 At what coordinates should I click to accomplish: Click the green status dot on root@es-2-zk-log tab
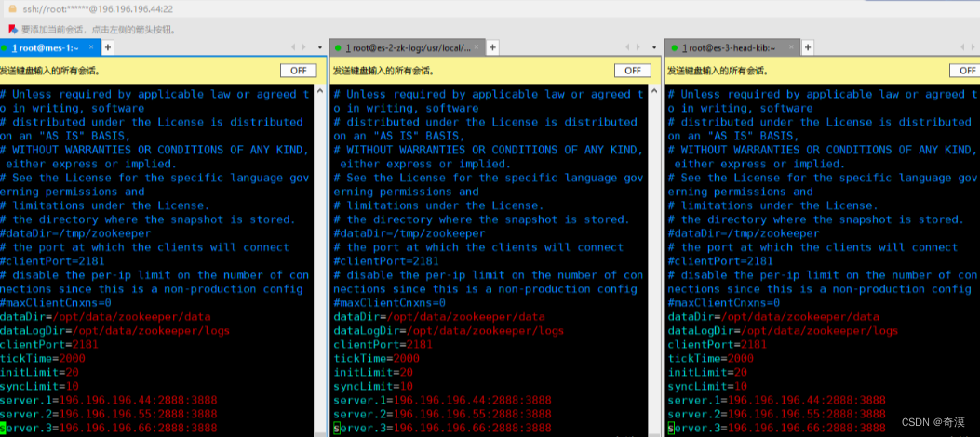pos(338,47)
